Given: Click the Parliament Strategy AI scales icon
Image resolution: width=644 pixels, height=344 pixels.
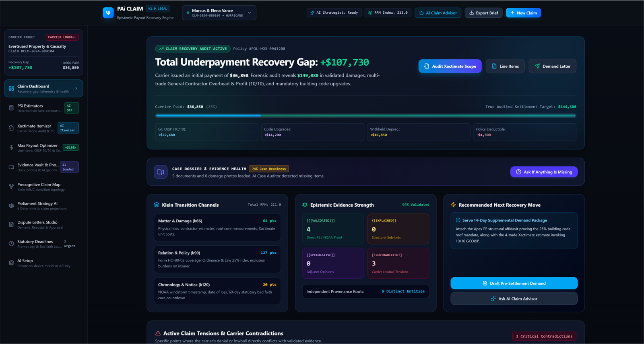Looking at the screenshot, I should pyautogui.click(x=11, y=206).
